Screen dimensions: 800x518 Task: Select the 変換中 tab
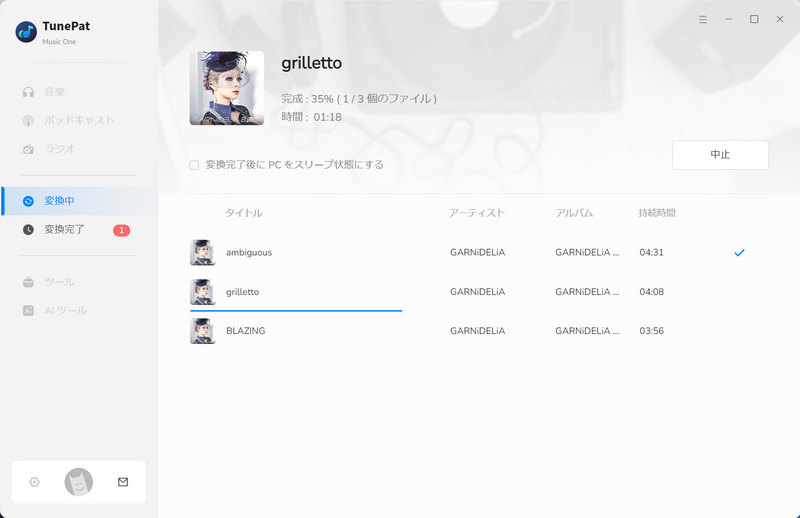coord(79,201)
